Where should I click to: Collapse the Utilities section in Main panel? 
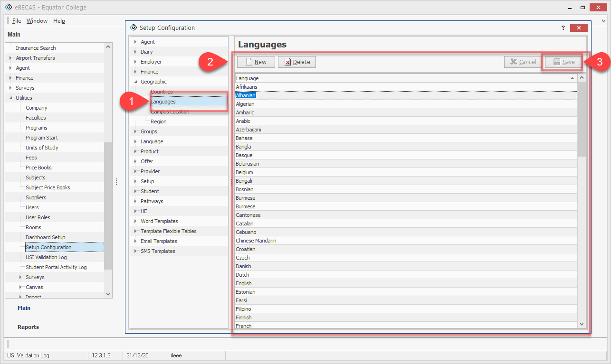tap(10, 98)
